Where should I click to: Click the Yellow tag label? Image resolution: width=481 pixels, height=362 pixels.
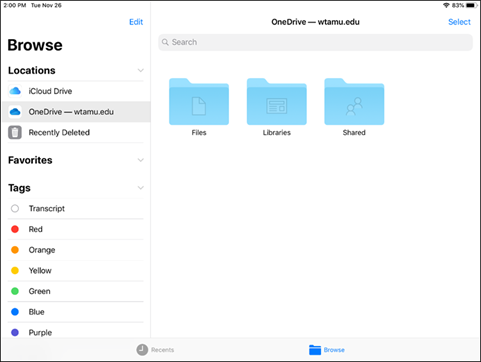click(40, 271)
